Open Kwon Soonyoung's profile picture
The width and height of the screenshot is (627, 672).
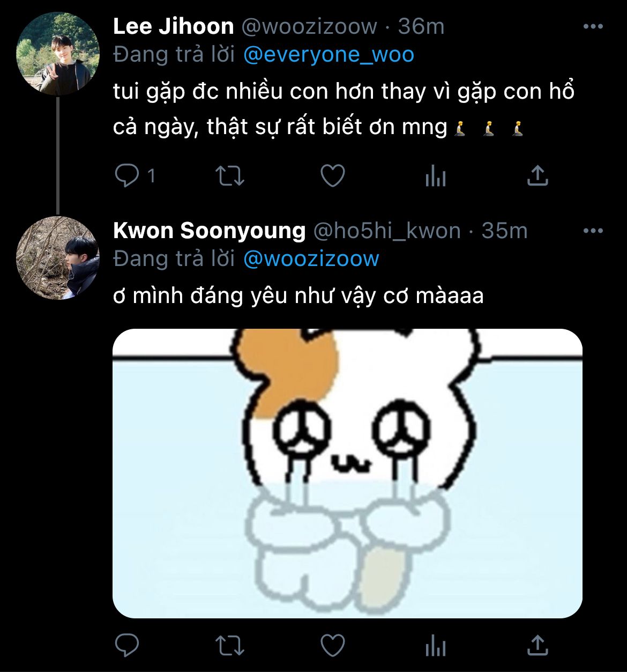(57, 259)
